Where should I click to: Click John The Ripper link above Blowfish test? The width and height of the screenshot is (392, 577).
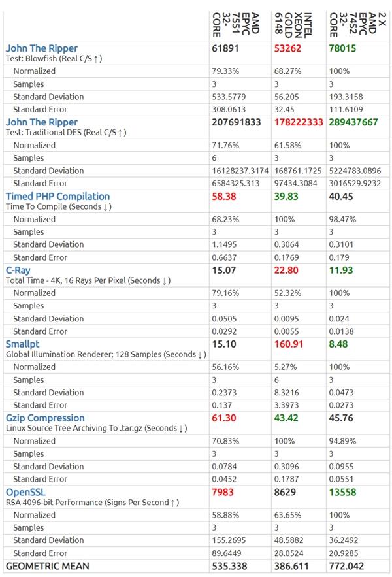[41, 48]
